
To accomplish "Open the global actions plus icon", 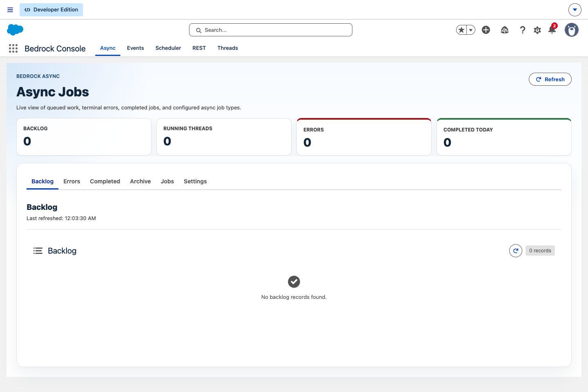I will pos(486,30).
